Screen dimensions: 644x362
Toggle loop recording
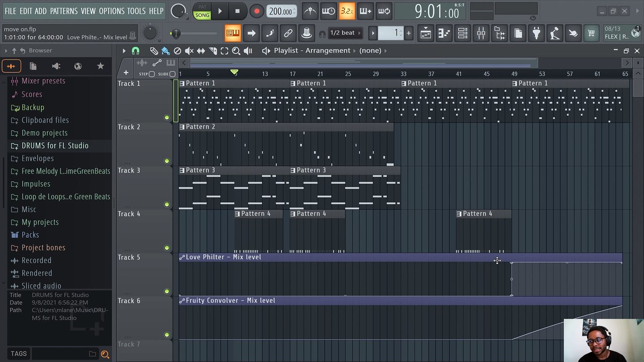pyautogui.click(x=384, y=11)
